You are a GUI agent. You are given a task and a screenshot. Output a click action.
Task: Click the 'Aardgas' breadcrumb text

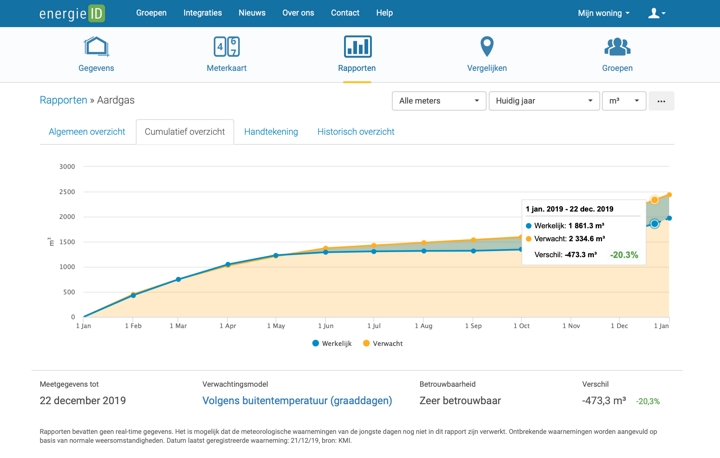pyautogui.click(x=116, y=100)
